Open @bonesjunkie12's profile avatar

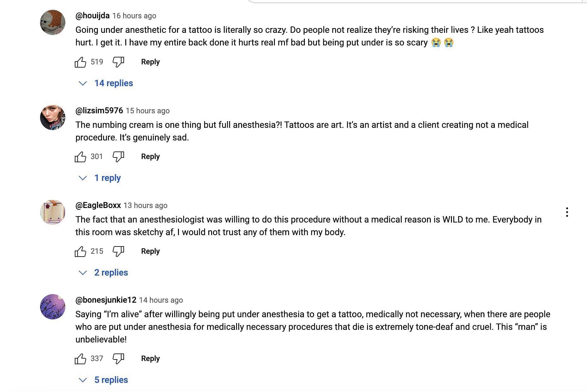[53, 307]
